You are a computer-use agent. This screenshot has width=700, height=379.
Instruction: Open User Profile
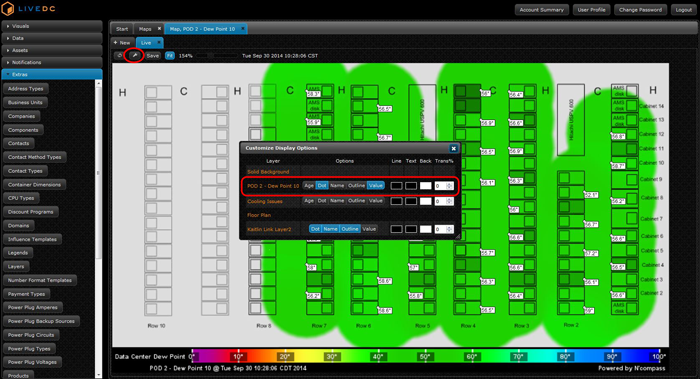[592, 10]
